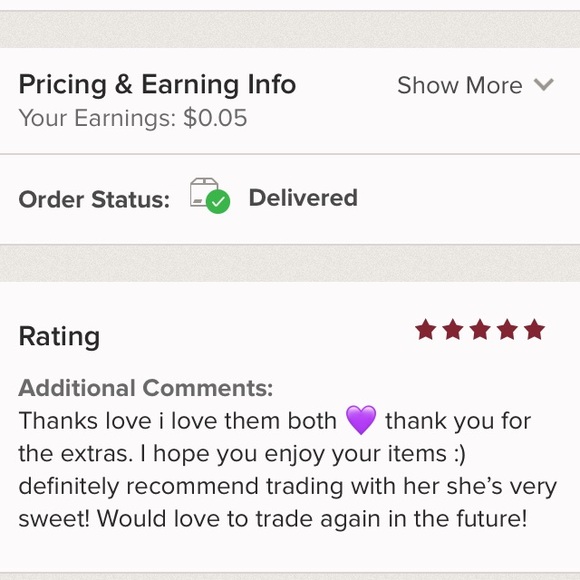Screen dimensions: 580x580
Task: Click the Rating heading
Action: click(x=59, y=337)
